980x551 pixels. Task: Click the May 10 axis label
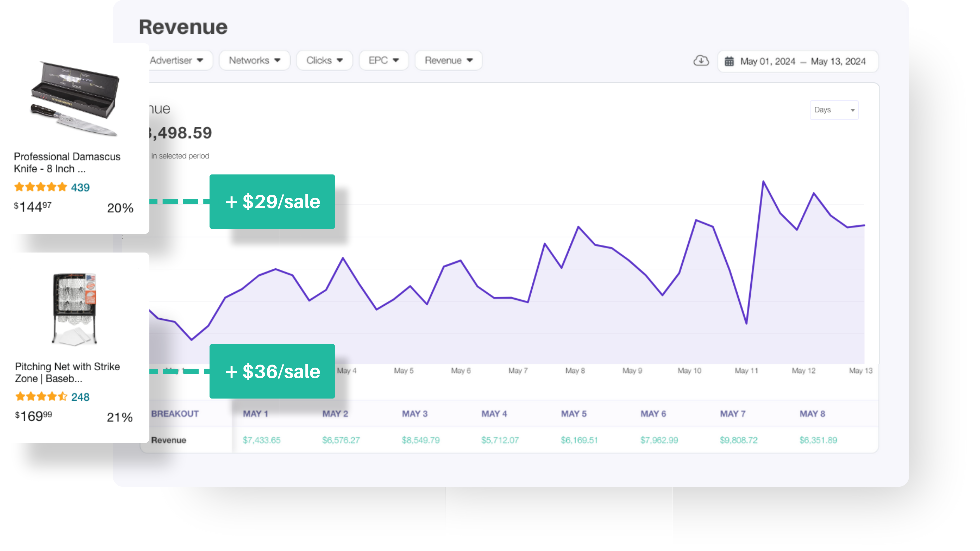point(689,371)
